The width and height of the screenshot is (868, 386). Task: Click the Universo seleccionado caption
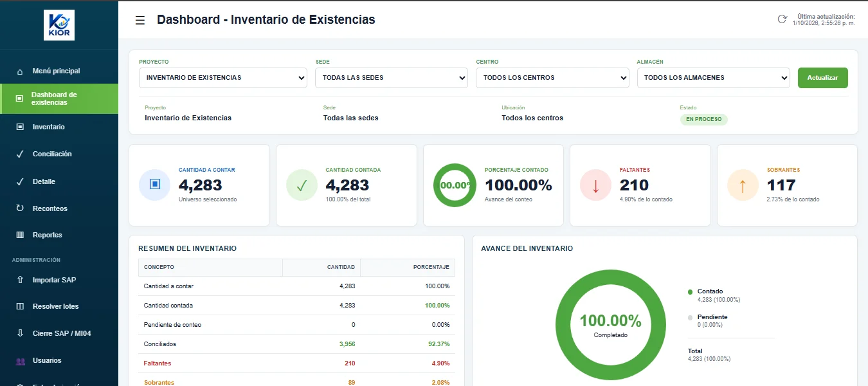[208, 199]
